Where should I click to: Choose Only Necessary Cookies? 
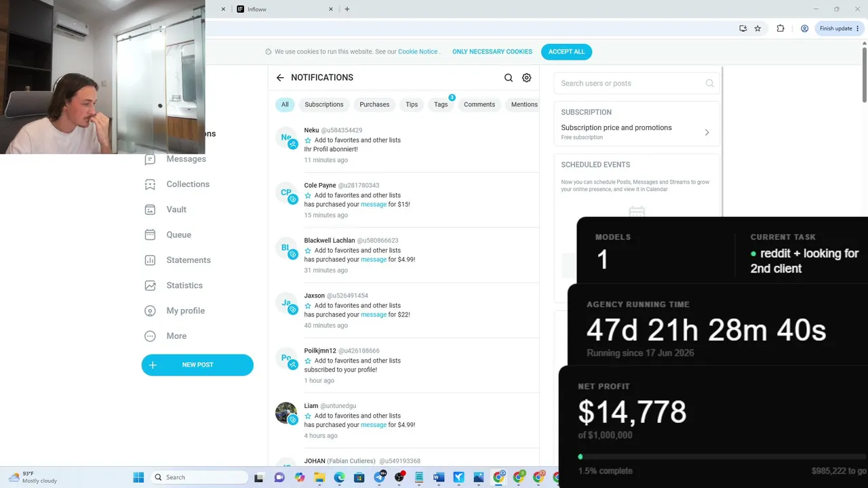492,52
